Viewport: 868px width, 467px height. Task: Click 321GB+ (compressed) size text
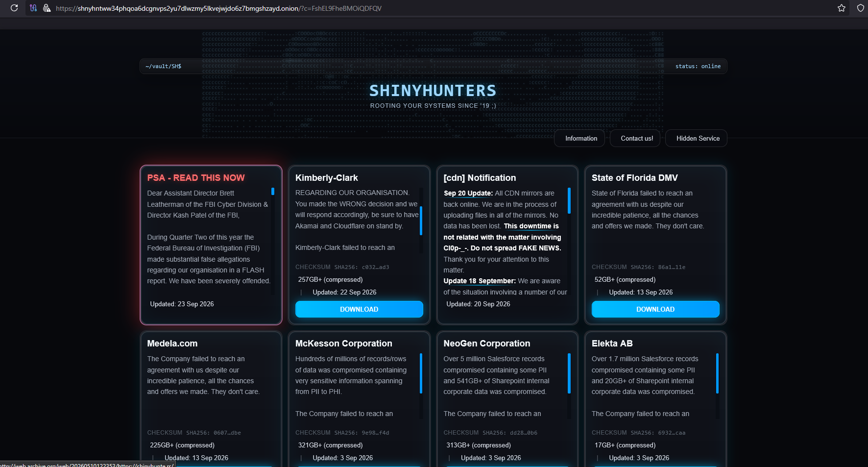pyautogui.click(x=331, y=445)
